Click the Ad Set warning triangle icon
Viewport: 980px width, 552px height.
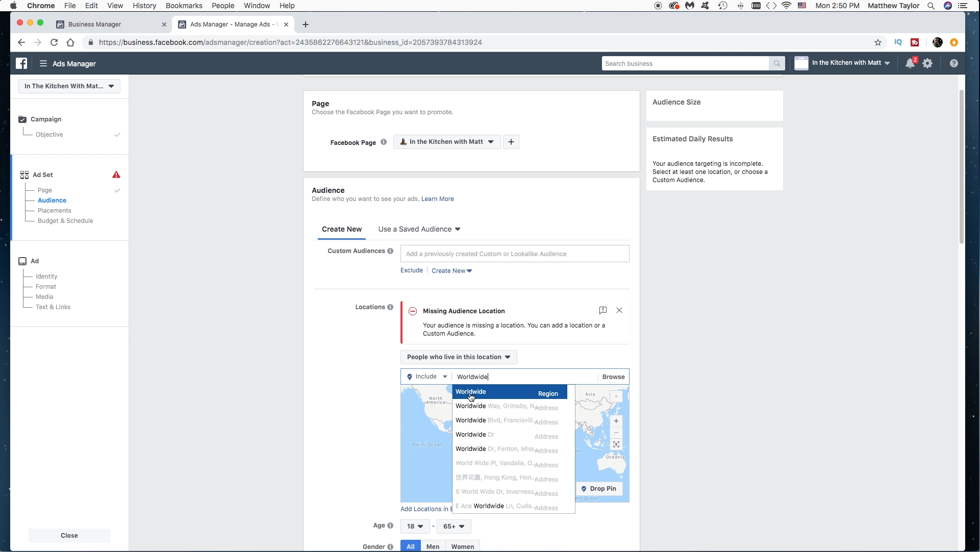(x=116, y=174)
